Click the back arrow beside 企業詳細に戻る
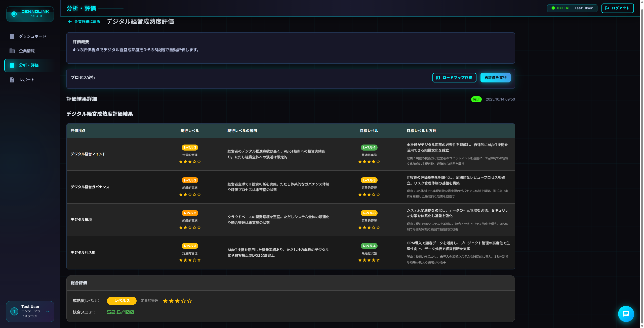The height and width of the screenshot is (328, 644). point(70,22)
